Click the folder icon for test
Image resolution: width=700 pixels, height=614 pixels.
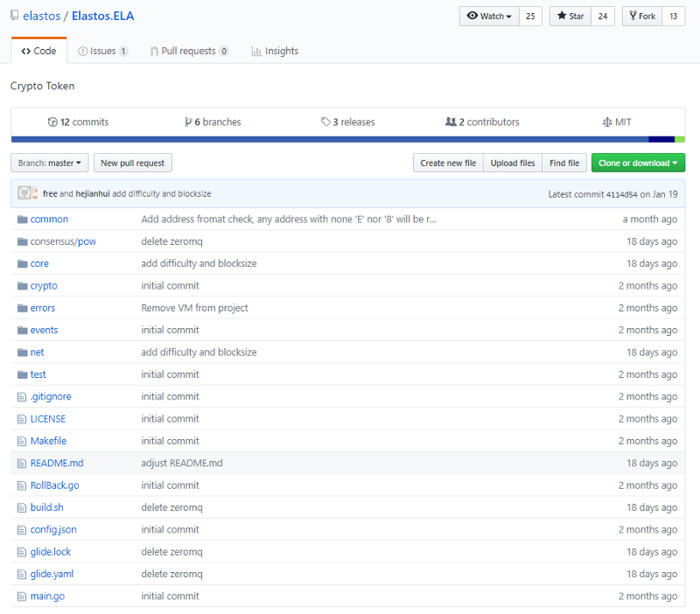point(23,374)
